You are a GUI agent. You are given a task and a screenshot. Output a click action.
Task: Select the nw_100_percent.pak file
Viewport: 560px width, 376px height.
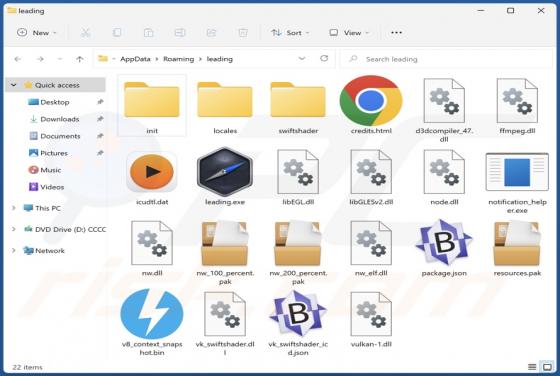point(225,252)
